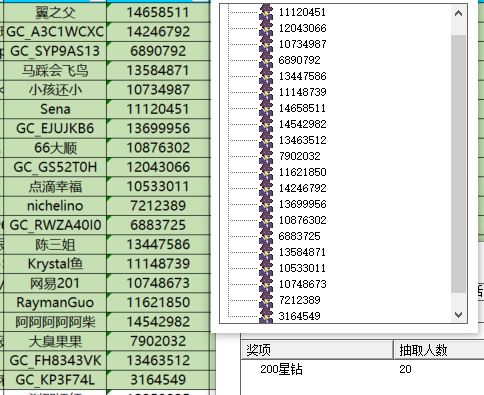The image size is (484, 395).
Task: Click spreadsheet cell GC_KP3F74L
Action: (x=55, y=380)
